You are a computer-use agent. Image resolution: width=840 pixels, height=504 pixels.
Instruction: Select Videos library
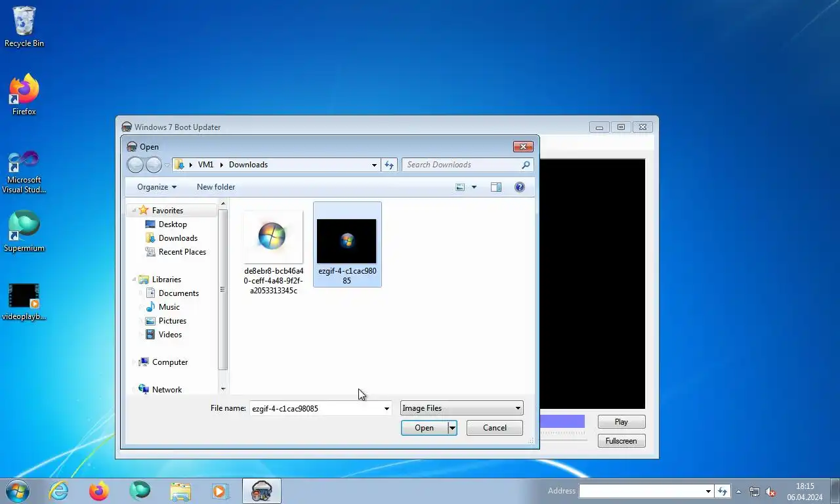pyautogui.click(x=170, y=335)
